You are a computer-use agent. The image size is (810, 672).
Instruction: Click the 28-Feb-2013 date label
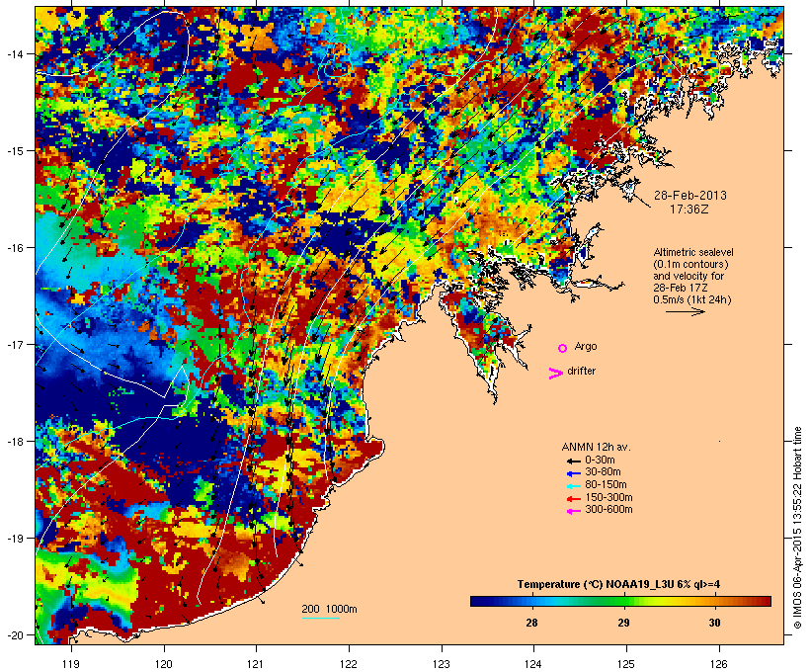[689, 196]
